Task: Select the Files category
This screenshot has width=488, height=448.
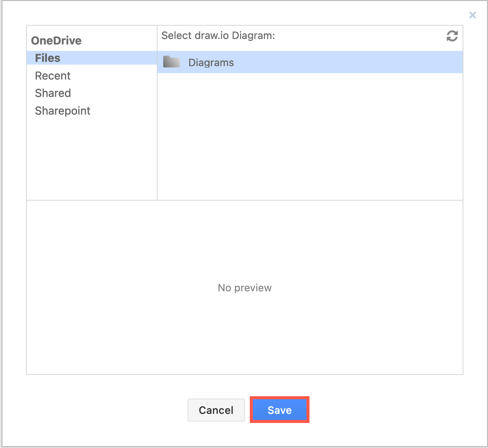Action: click(x=48, y=58)
